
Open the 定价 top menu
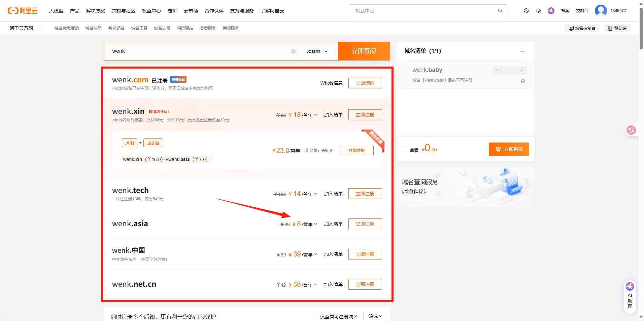172,11
